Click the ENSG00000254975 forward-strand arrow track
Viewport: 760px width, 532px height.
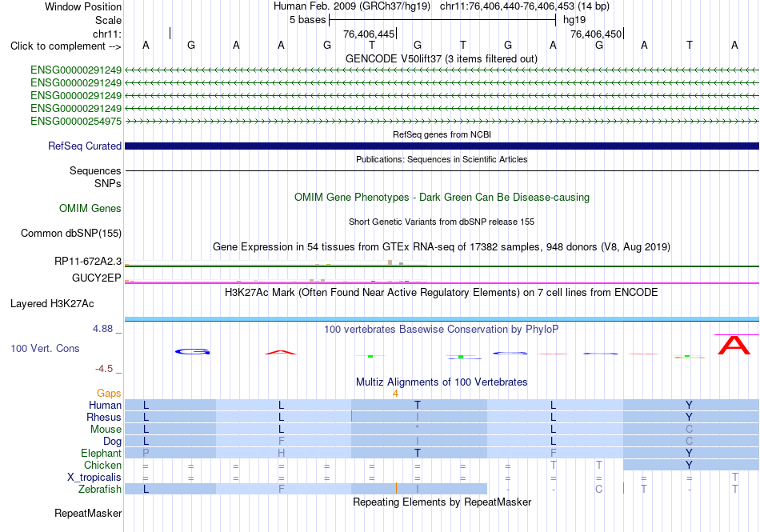[442, 121]
